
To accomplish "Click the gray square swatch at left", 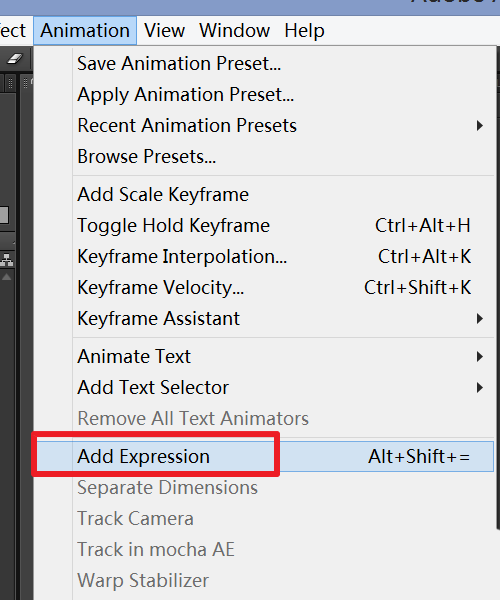I will pos(4,215).
